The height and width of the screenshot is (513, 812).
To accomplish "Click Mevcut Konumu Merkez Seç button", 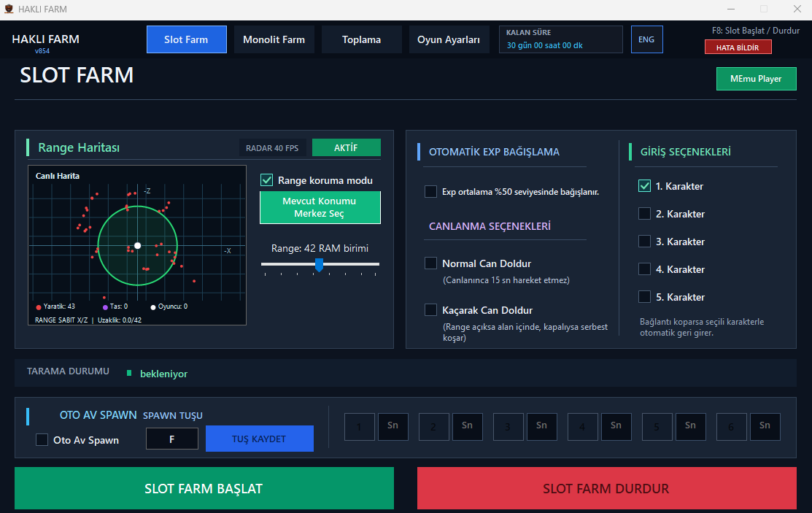I will 320,207.
